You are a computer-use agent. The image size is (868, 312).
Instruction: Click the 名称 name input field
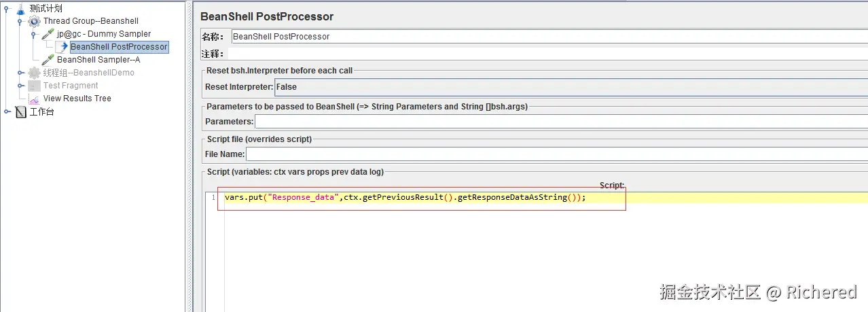(x=549, y=37)
